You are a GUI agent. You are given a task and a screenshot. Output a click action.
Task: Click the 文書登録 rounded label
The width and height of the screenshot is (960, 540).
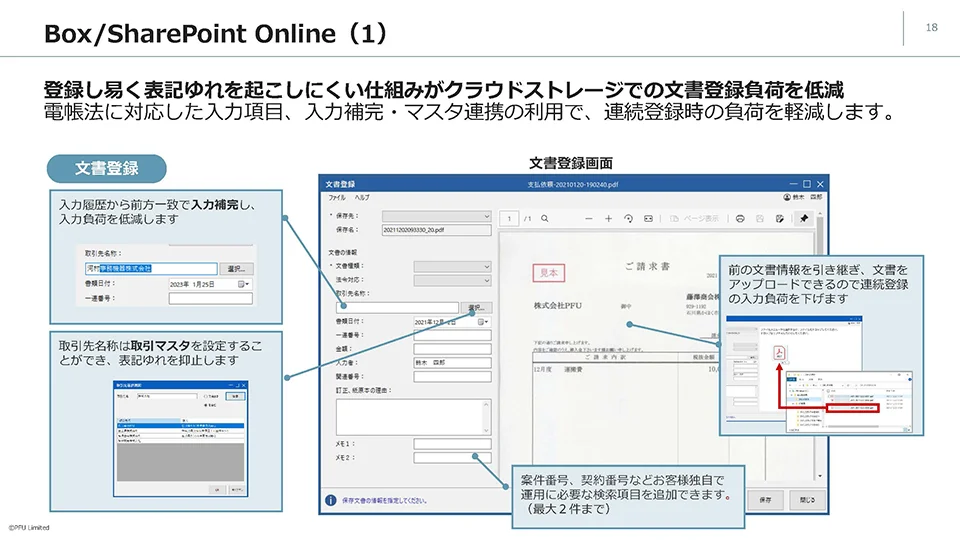[x=107, y=168]
